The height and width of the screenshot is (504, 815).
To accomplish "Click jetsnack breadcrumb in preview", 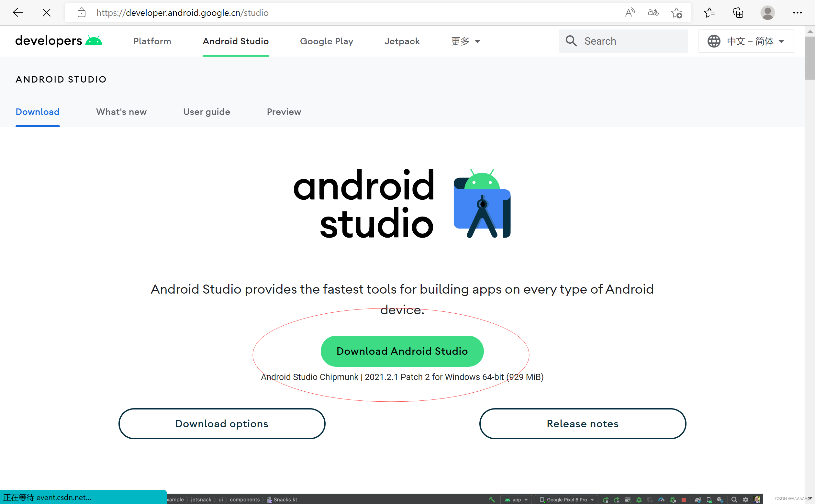I will [201, 499].
